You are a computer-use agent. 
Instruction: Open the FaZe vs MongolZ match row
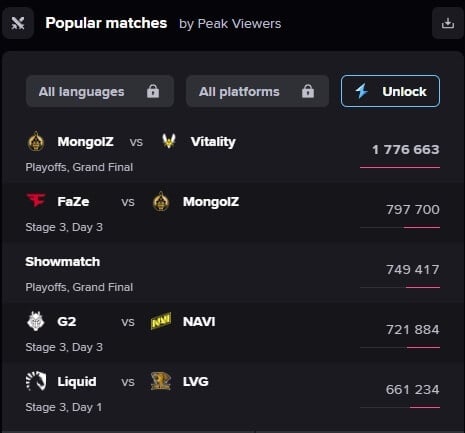pyautogui.click(x=232, y=213)
